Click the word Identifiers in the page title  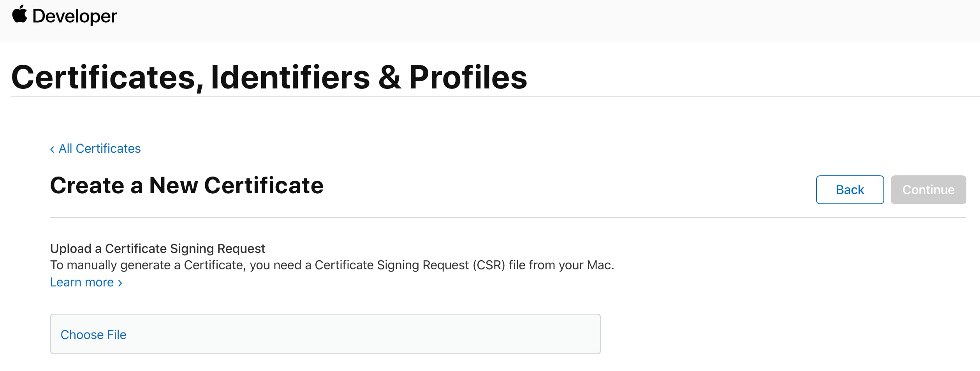coord(290,77)
